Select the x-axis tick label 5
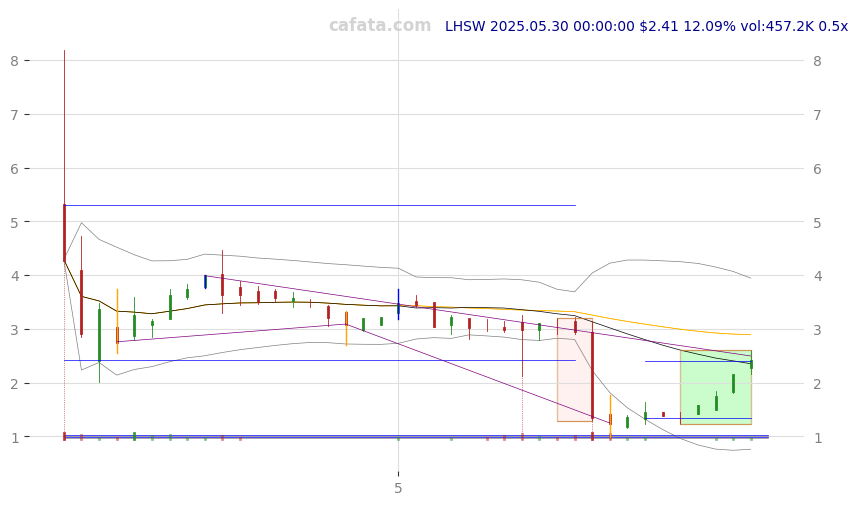Image resolution: width=858 pixels, height=505 pixels. point(398,488)
